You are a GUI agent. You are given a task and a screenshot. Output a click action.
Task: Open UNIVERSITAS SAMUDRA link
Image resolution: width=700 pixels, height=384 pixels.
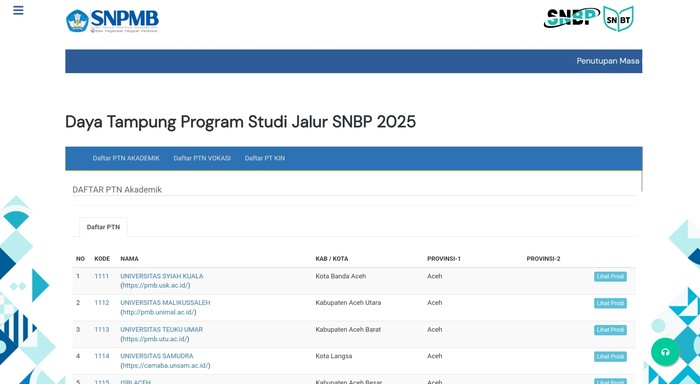[x=157, y=356]
